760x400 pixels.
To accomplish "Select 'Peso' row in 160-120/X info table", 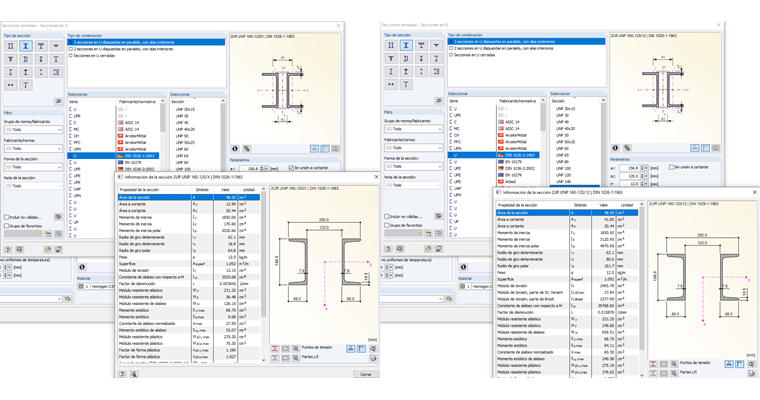I will click(189, 257).
